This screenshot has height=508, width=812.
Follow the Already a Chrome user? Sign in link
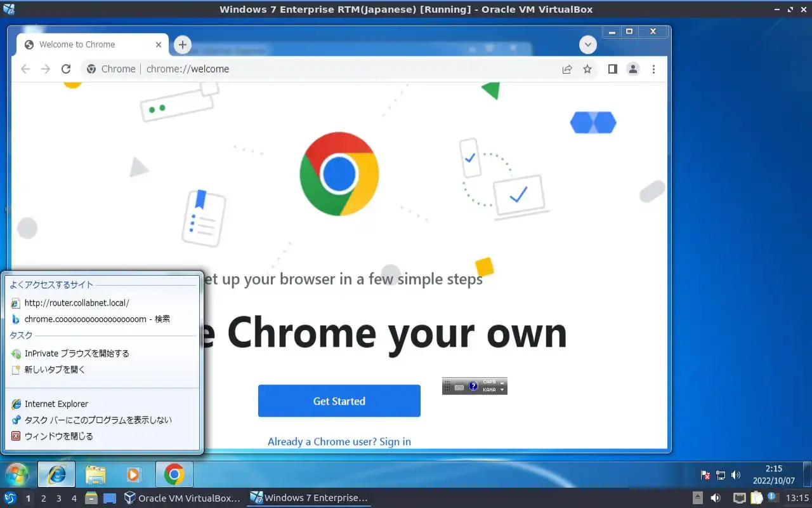[x=339, y=441]
